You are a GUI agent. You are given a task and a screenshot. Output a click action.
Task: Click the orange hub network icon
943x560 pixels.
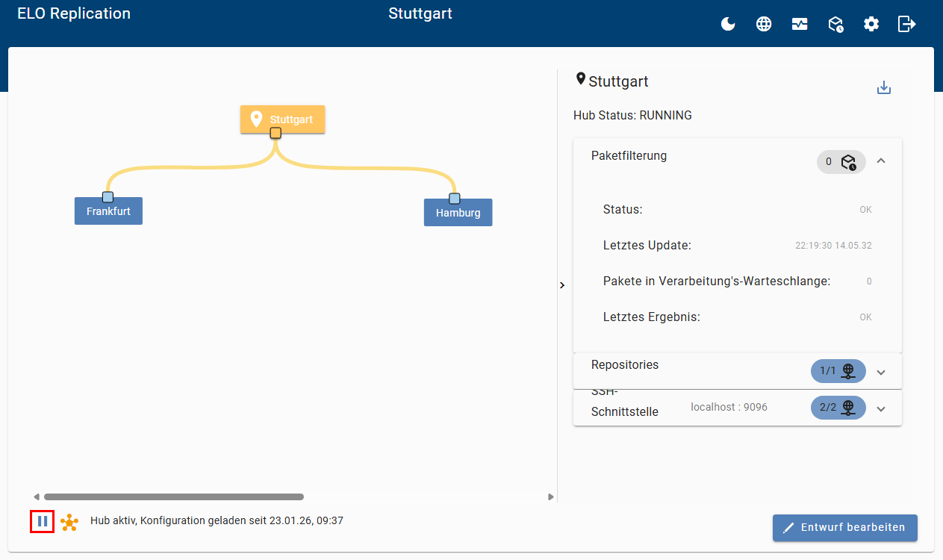point(69,522)
